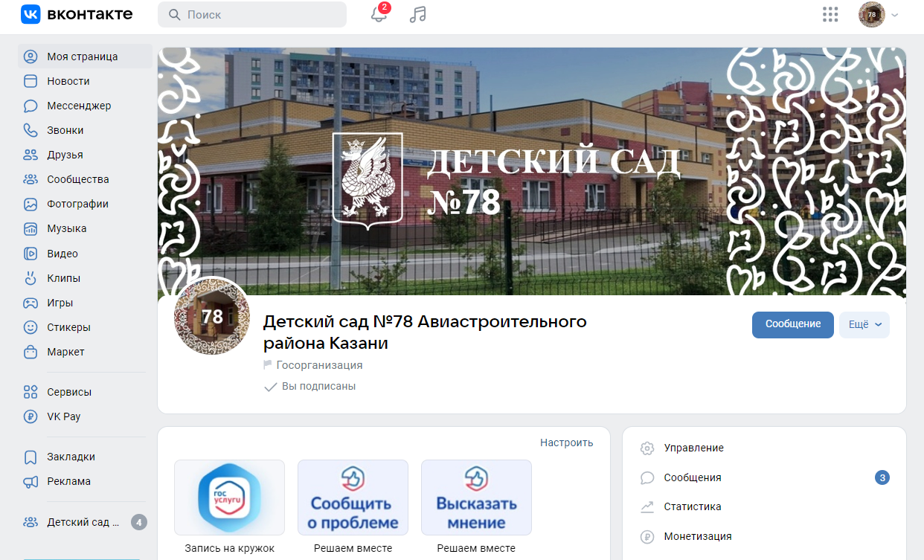The image size is (924, 560).
Task: Click the Сообщение button
Action: coord(792,325)
